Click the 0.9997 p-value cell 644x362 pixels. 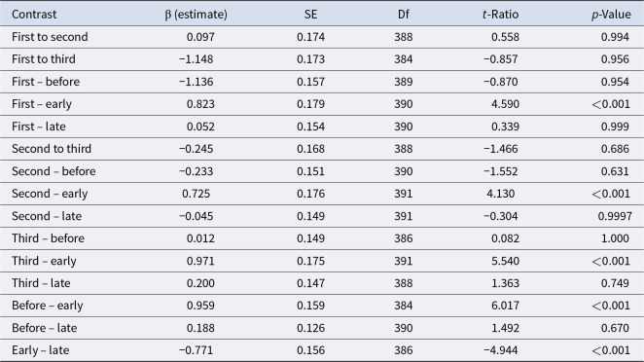[x=615, y=216]
